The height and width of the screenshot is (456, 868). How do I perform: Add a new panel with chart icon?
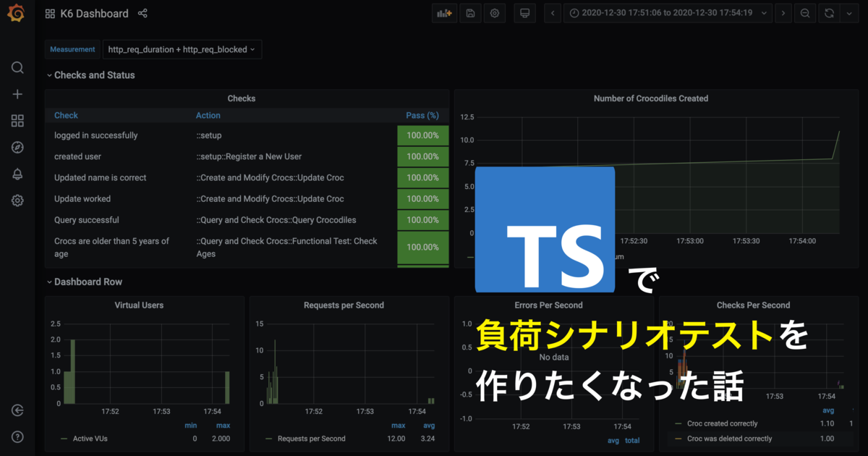(444, 13)
